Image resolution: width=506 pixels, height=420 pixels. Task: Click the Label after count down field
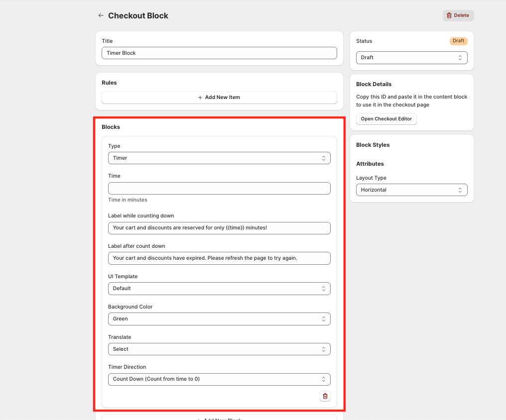[219, 258]
